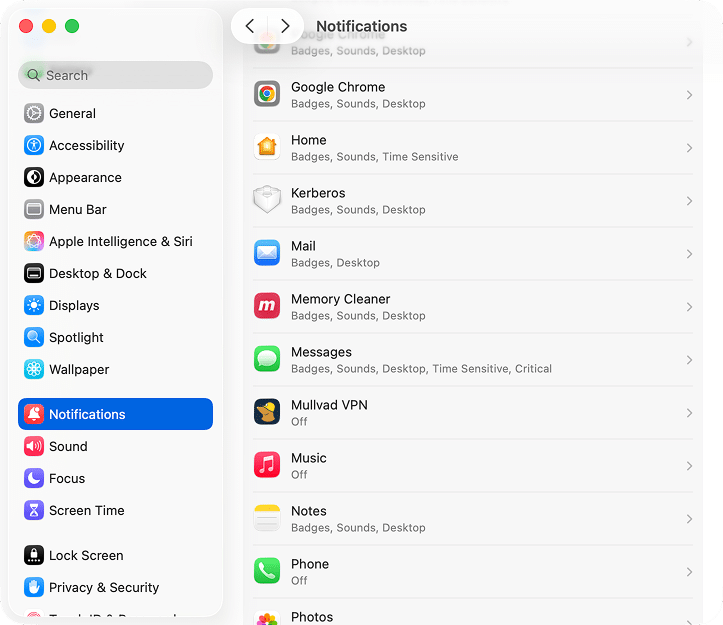
Task: Click the Apple Intelligence & Siri icon
Action: click(x=34, y=241)
